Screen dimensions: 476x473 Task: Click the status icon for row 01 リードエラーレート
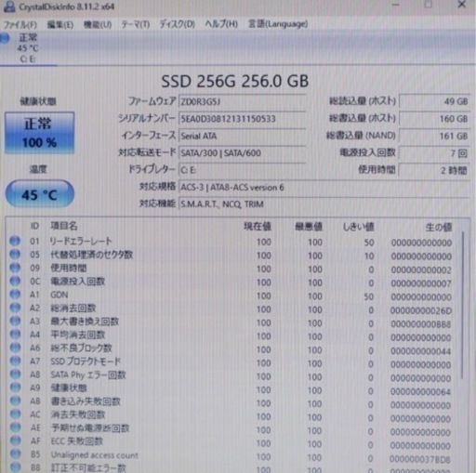click(x=15, y=241)
